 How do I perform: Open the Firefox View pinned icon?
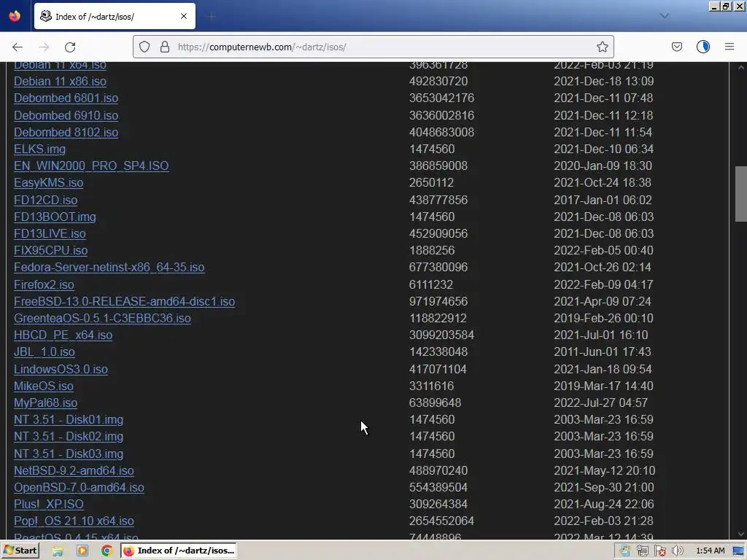(15, 16)
